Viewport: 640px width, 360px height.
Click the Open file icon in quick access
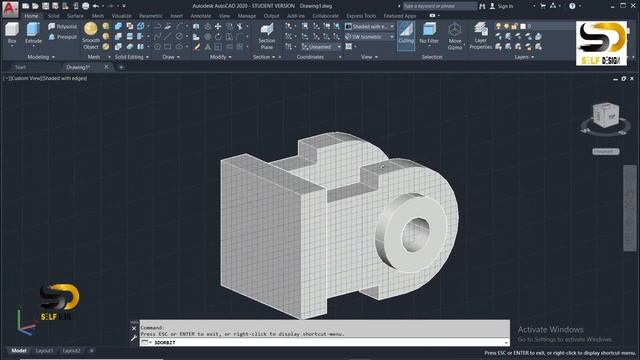pyautogui.click(x=36, y=6)
